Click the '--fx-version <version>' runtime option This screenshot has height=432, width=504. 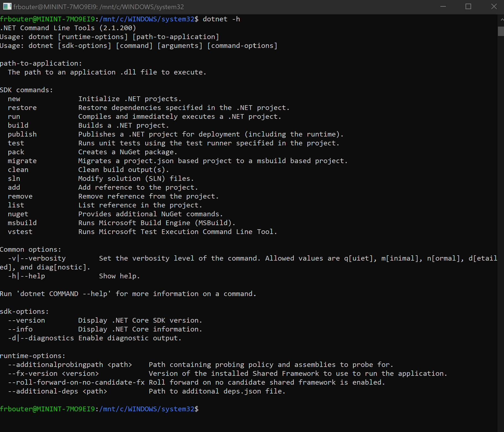point(53,374)
